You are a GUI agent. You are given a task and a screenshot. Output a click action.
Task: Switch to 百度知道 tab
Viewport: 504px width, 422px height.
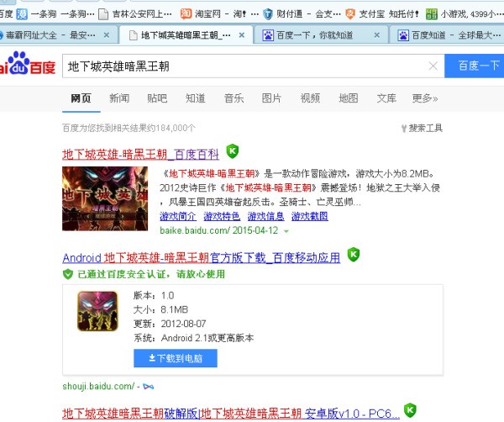tap(448, 34)
